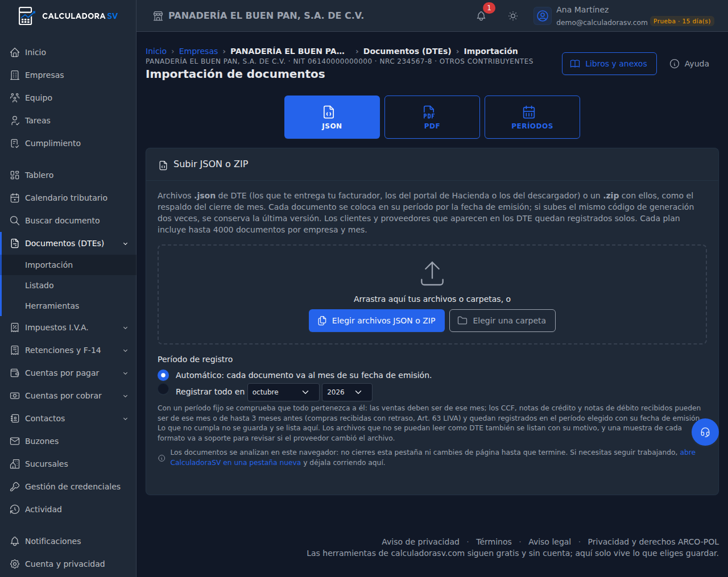Click the Buzones envelope icon in sidebar
The height and width of the screenshot is (577, 728).
pos(15,441)
